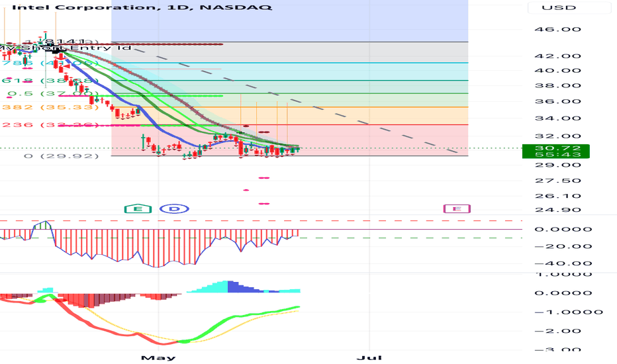Click the 46.00 price axis label
This screenshot has height=364, width=617.
557,29
